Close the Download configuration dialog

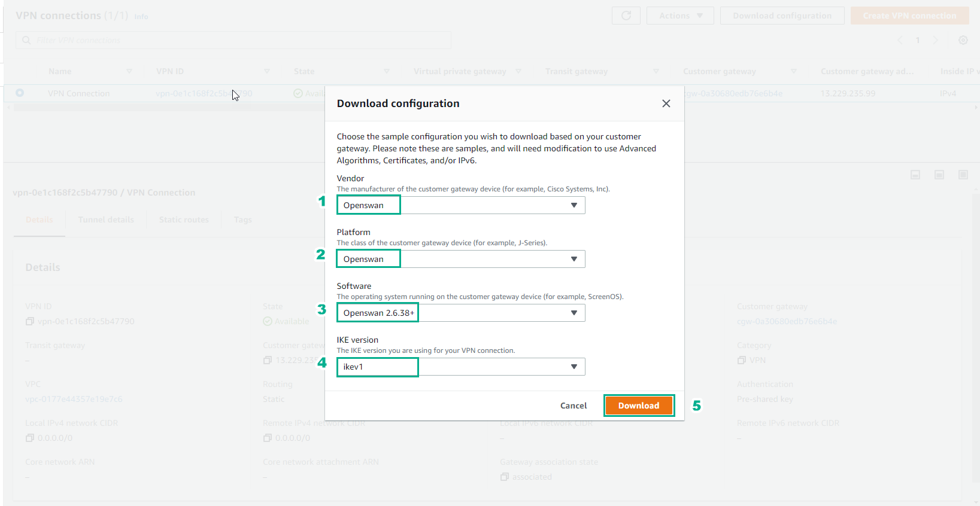pyautogui.click(x=666, y=103)
